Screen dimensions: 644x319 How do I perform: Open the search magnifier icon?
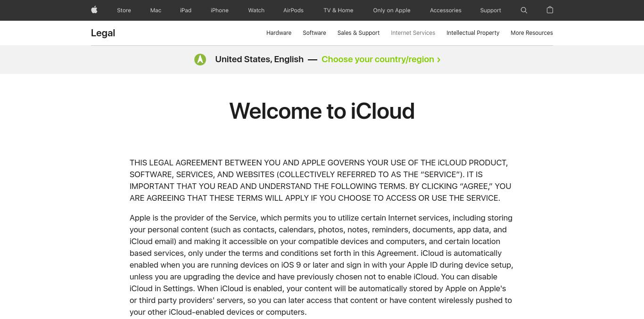pyautogui.click(x=524, y=10)
